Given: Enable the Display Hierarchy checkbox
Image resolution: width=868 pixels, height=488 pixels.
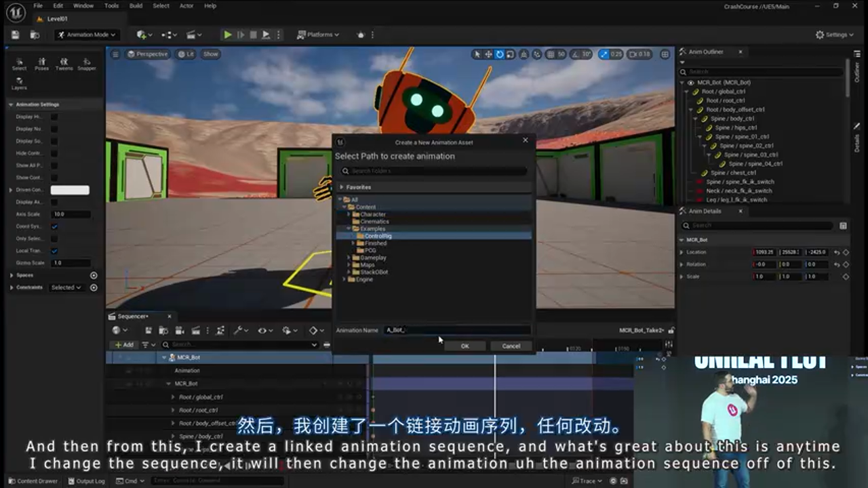Looking at the screenshot, I should click(x=55, y=117).
